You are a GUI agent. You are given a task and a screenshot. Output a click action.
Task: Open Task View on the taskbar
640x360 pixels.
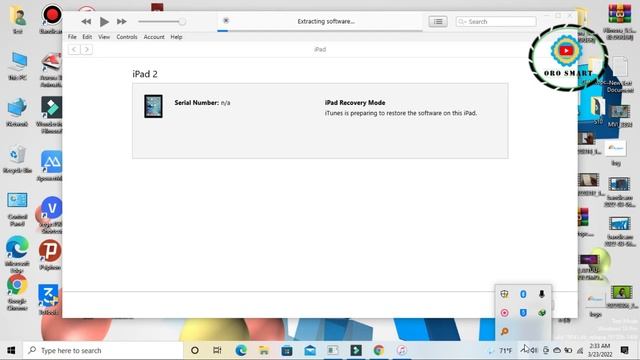(x=217, y=350)
